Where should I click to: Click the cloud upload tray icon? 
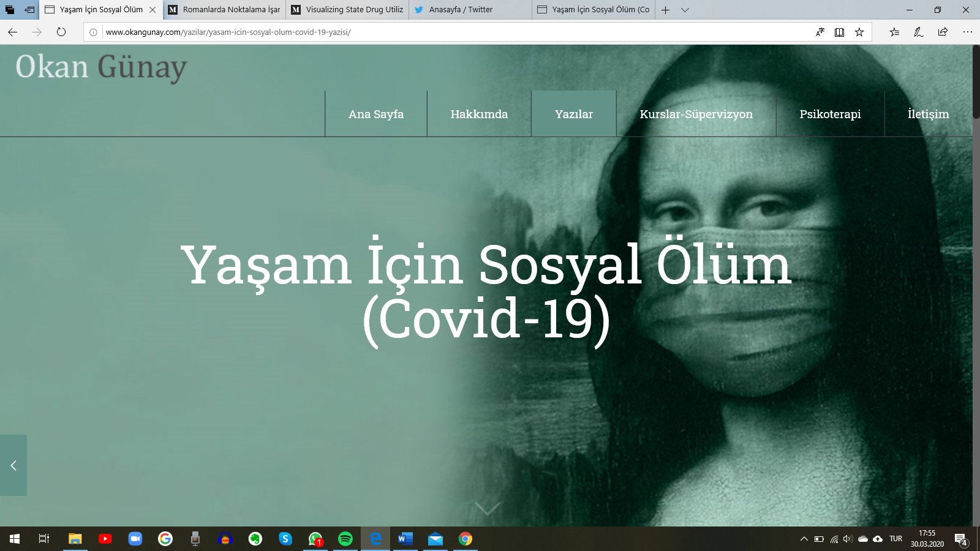point(878,539)
